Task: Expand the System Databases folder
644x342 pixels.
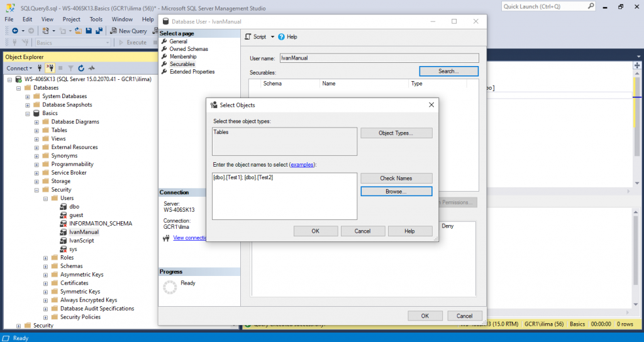Action: pos(28,96)
